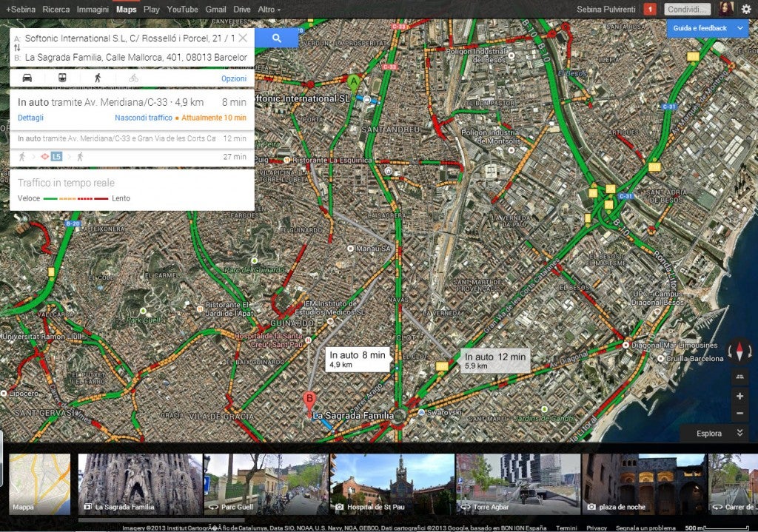This screenshot has height=532, width=758.
Task: Open the plaza de noche thumbnail
Action: click(x=644, y=484)
